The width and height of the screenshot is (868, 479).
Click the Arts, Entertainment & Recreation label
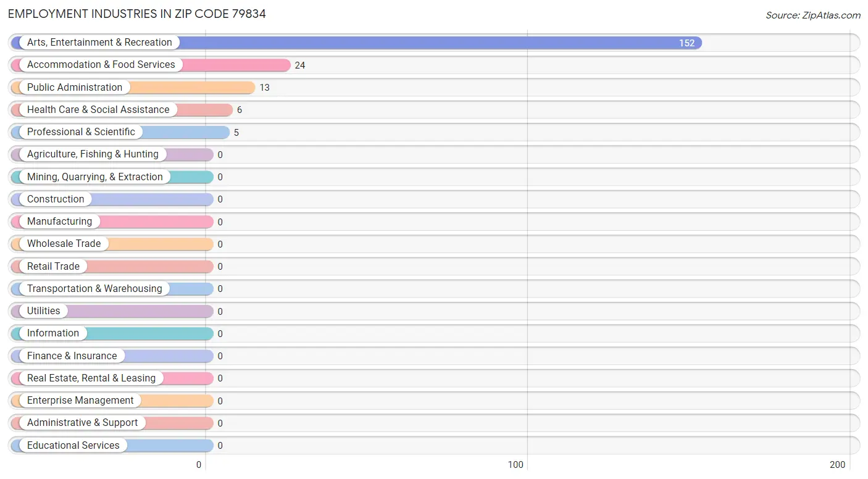click(99, 43)
